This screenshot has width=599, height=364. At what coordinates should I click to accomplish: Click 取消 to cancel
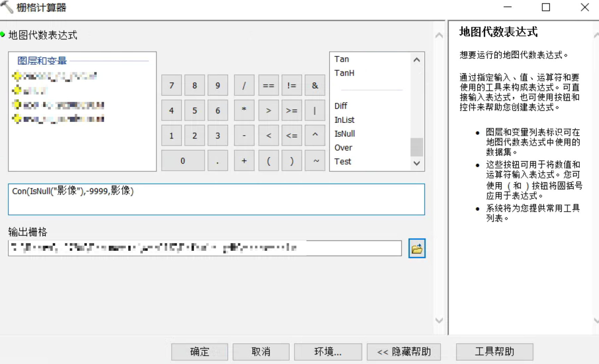pos(261,351)
